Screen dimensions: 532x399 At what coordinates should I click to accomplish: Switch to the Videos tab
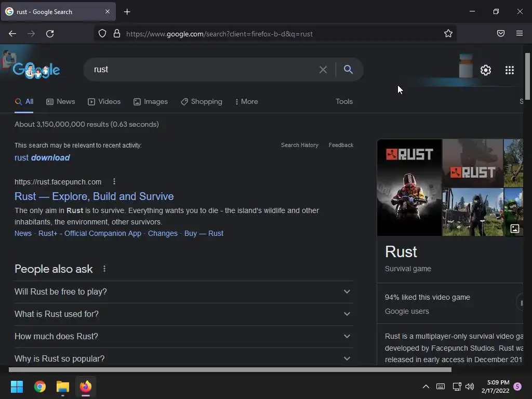(104, 101)
